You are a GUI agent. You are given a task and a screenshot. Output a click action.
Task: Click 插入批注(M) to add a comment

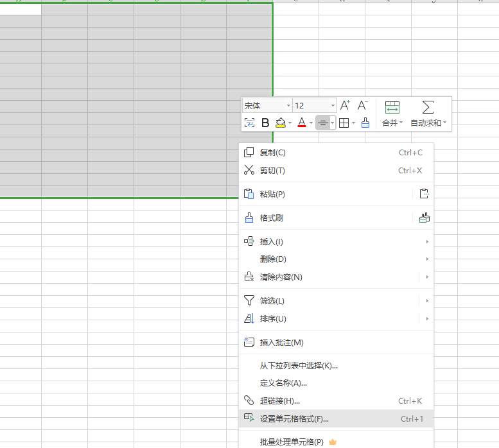pos(281,343)
